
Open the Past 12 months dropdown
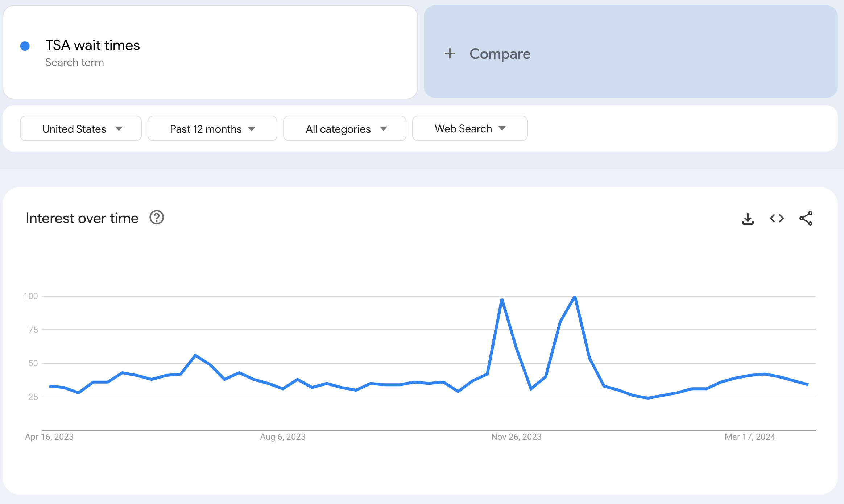[212, 129]
